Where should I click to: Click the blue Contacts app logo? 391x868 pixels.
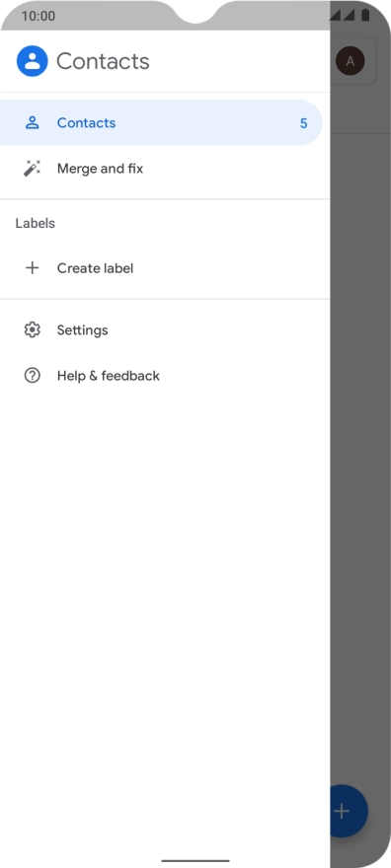(33, 61)
